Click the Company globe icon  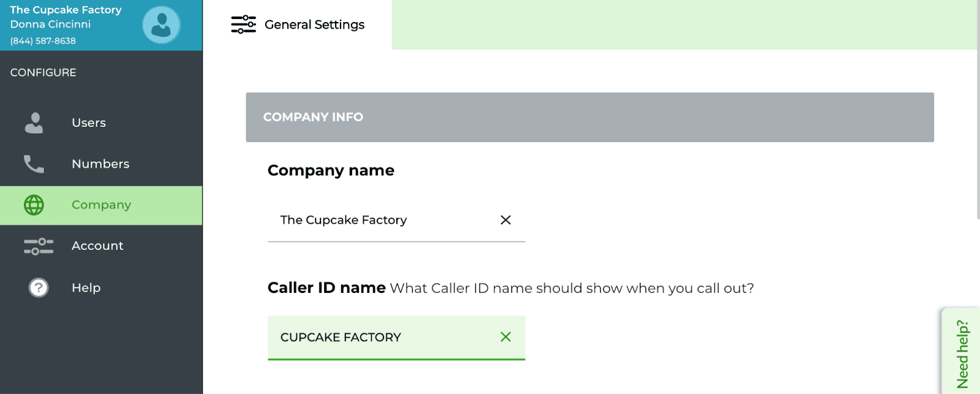pos(34,205)
